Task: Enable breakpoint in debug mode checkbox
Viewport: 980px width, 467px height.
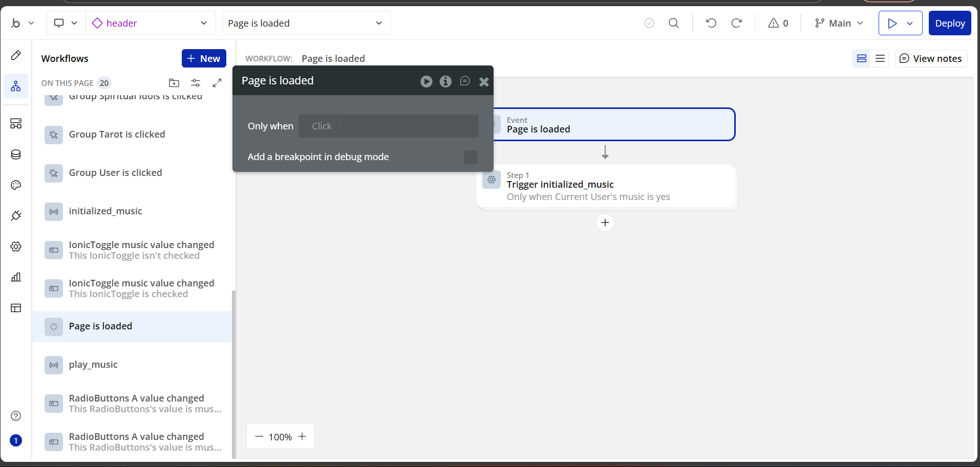Action: (471, 157)
